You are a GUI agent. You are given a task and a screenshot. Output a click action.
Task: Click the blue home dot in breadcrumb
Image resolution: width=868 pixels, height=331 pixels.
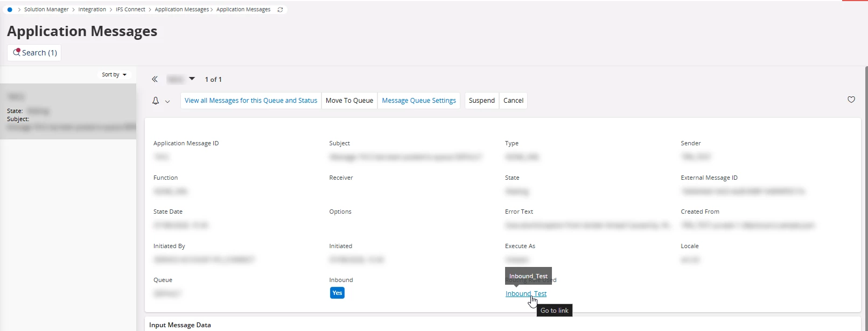click(10, 10)
